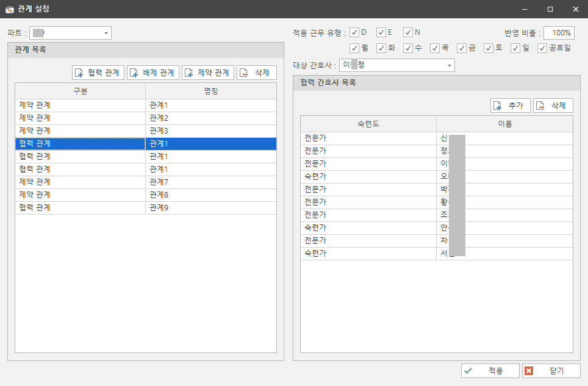The height and width of the screenshot is (386, 588).
Task: Select the 숙련가 row with name 오
Action: click(437, 176)
